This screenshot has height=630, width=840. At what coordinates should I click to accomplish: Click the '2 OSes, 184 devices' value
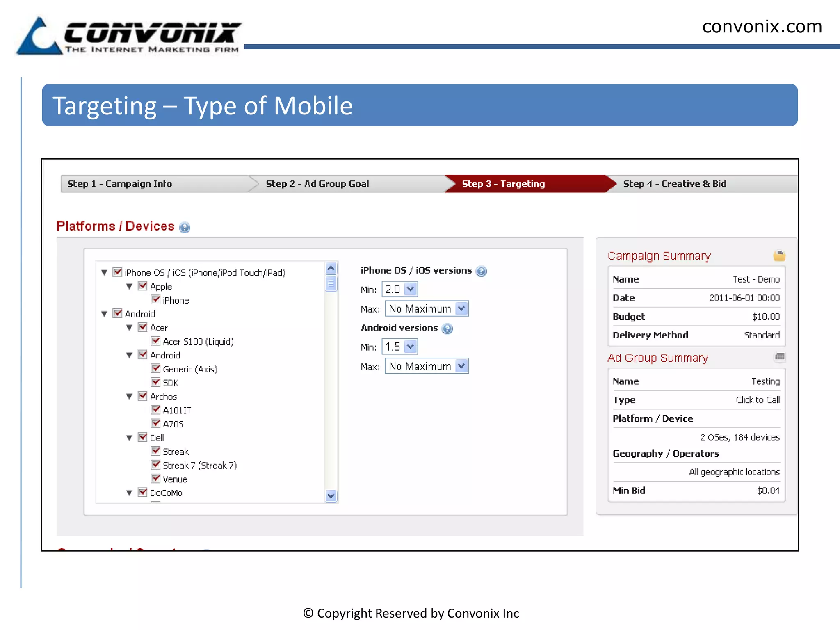point(740,437)
